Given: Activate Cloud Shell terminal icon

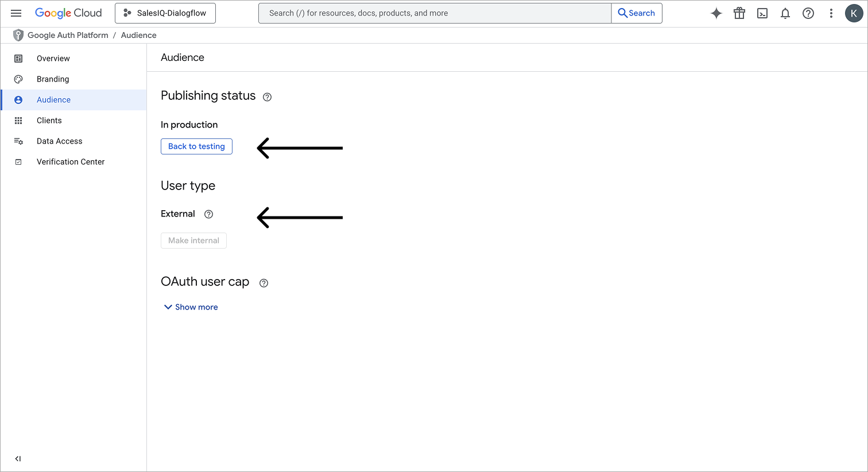Looking at the screenshot, I should [x=762, y=13].
